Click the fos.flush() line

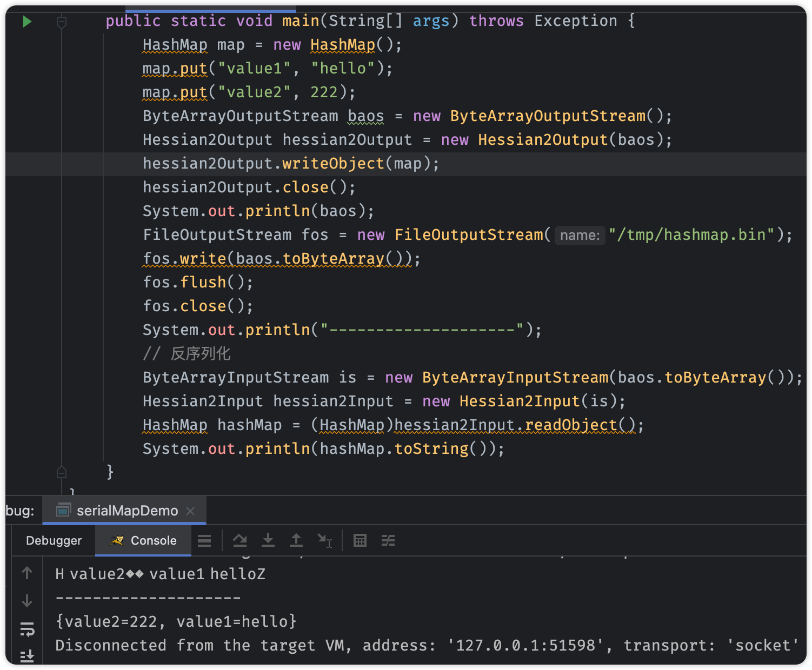[198, 283]
